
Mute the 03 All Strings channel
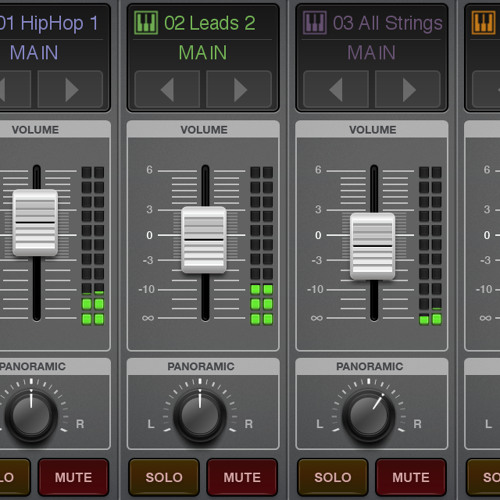[411, 477]
